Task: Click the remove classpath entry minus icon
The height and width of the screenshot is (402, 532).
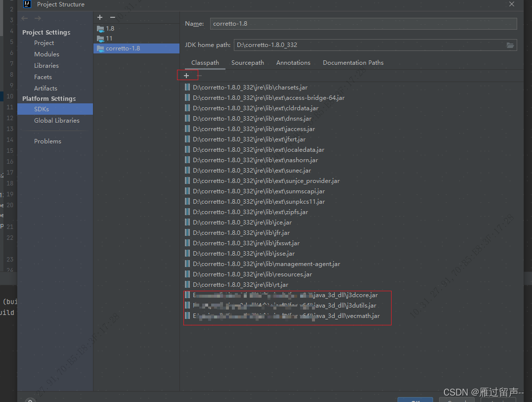Action: [199, 76]
